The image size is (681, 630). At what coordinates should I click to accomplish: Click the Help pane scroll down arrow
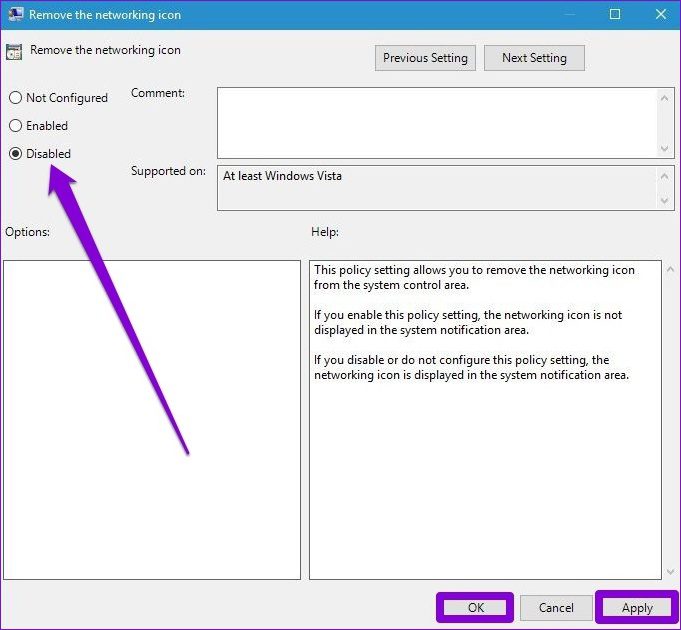pyautogui.click(x=670, y=572)
